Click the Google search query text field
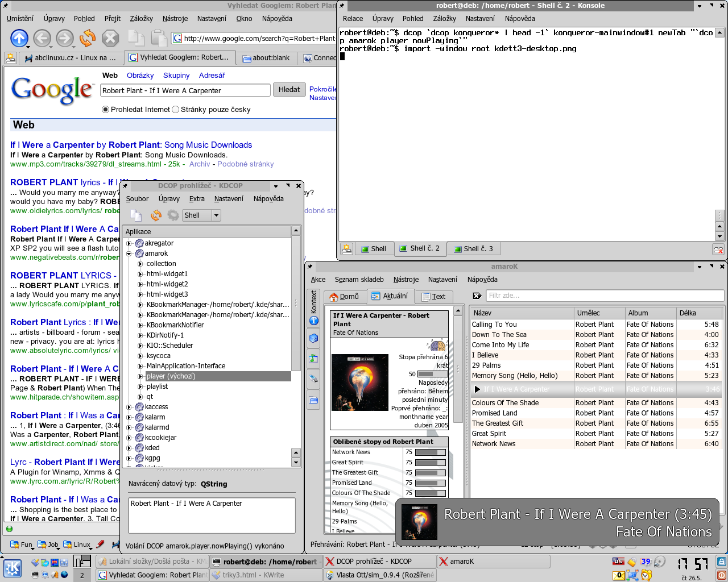 (x=185, y=90)
